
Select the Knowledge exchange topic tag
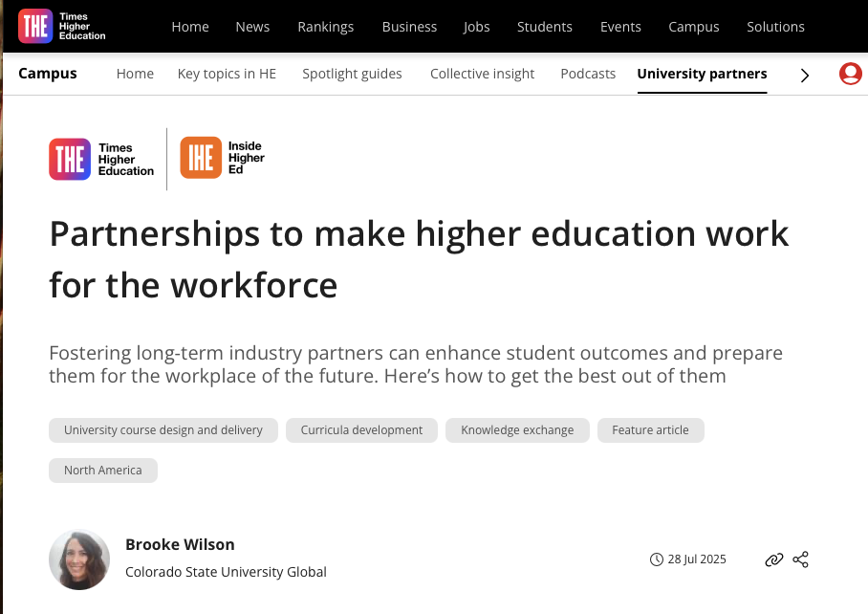pyautogui.click(x=517, y=430)
